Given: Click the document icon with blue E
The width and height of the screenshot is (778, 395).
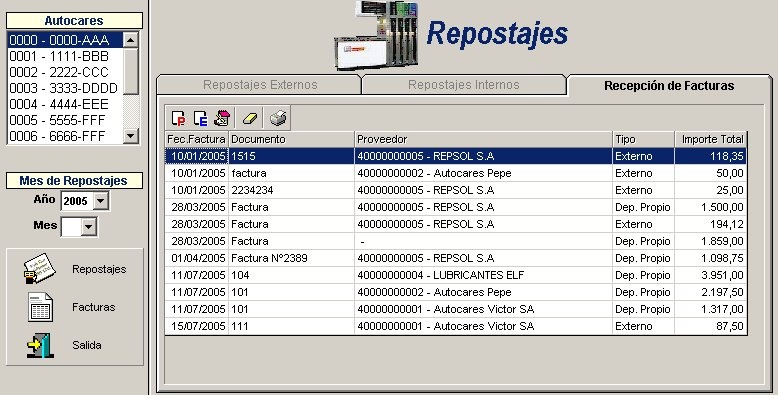Looking at the screenshot, I should pos(200,119).
